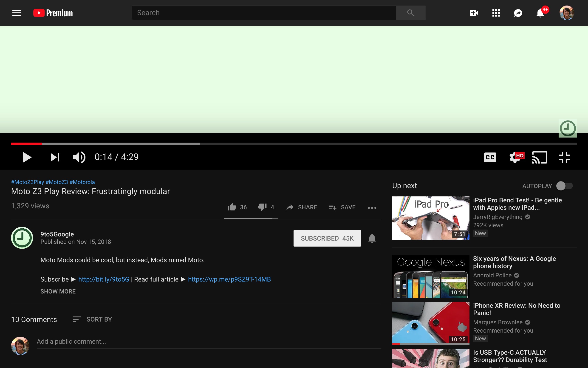Viewport: 588px width, 368px height.
Task: Open the #MotoZ3Play hashtag
Action: tap(28, 182)
